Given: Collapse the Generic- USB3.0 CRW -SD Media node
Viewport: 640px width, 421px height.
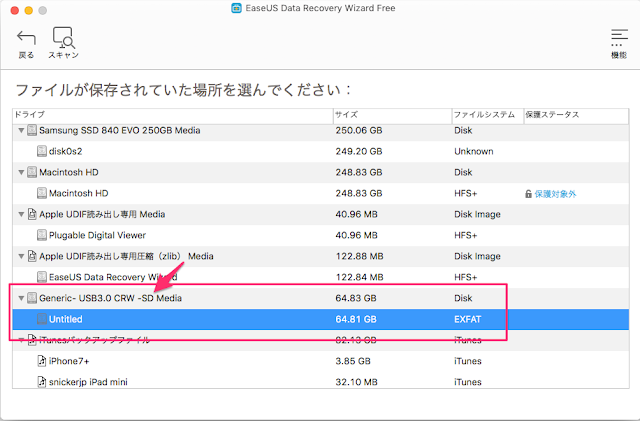Looking at the screenshot, I should click(21, 298).
